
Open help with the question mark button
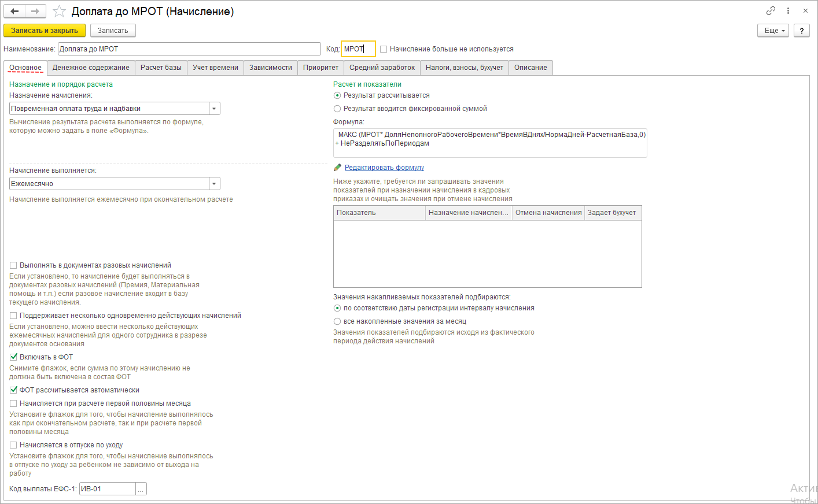(x=801, y=31)
